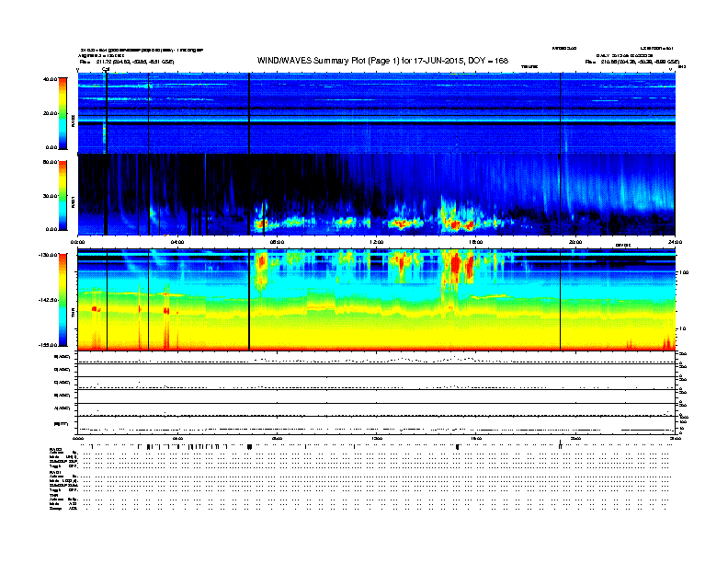Click the 00:00 label on bottom time axis
728x563 pixels.
79,439
